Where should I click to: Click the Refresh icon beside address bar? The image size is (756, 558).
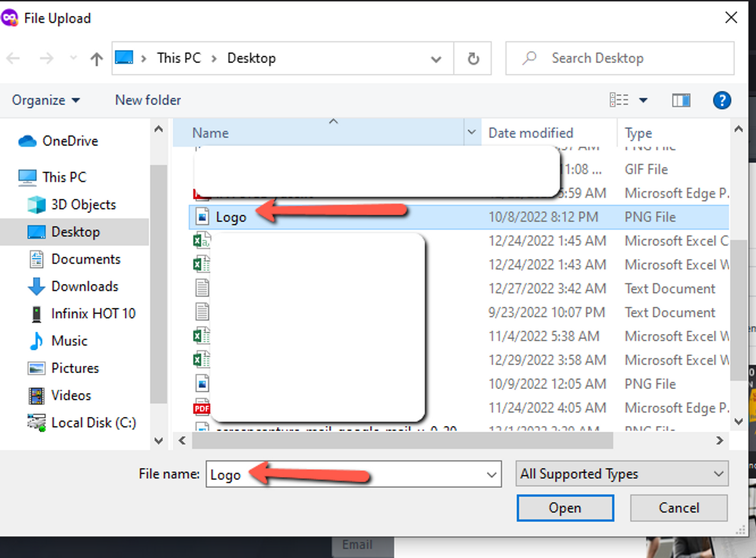pyautogui.click(x=473, y=59)
